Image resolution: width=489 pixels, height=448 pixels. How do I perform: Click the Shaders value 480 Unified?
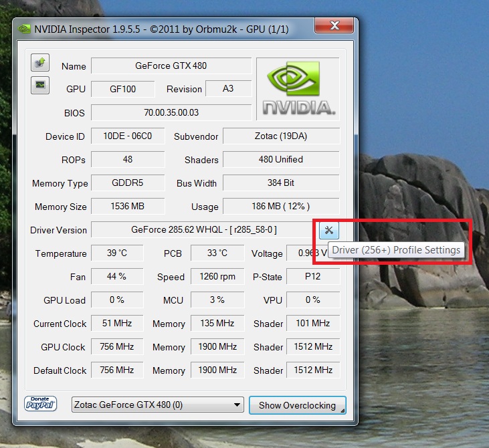tap(281, 159)
